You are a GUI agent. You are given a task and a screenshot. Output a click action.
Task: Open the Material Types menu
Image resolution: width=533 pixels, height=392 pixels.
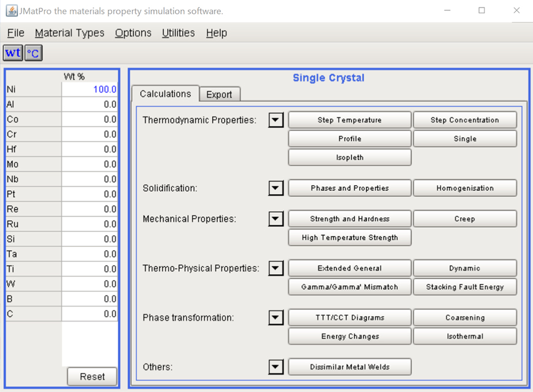pos(70,33)
